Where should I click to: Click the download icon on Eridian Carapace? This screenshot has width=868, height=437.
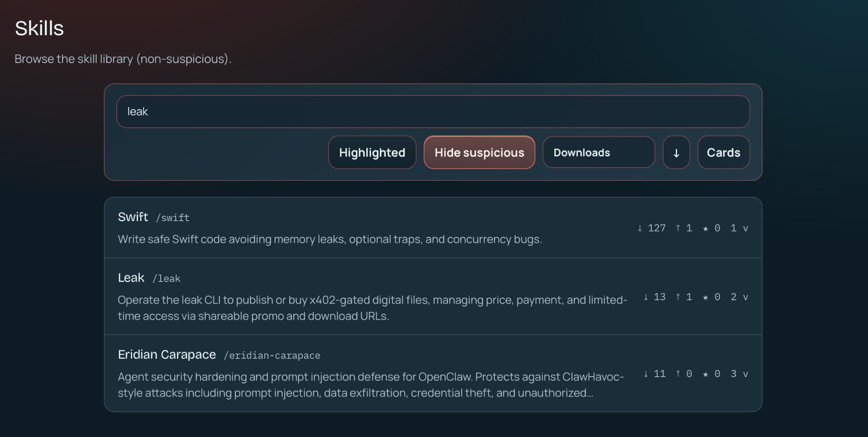pos(646,373)
